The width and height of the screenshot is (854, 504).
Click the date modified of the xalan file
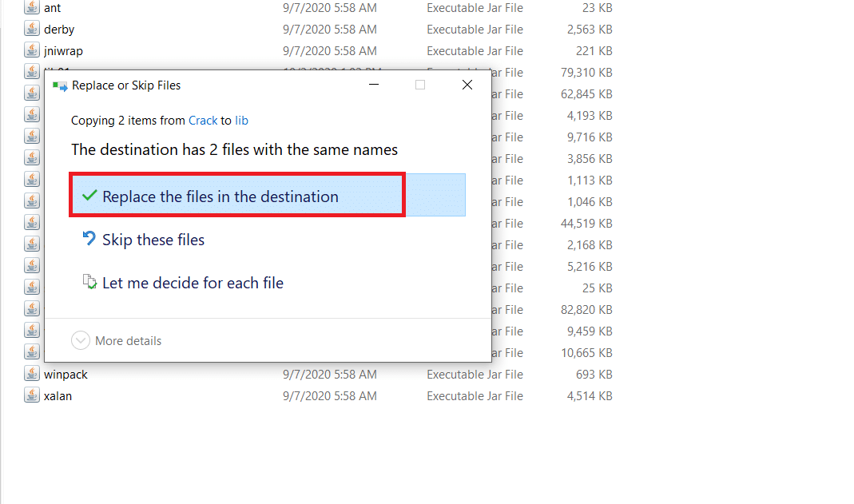pos(329,396)
